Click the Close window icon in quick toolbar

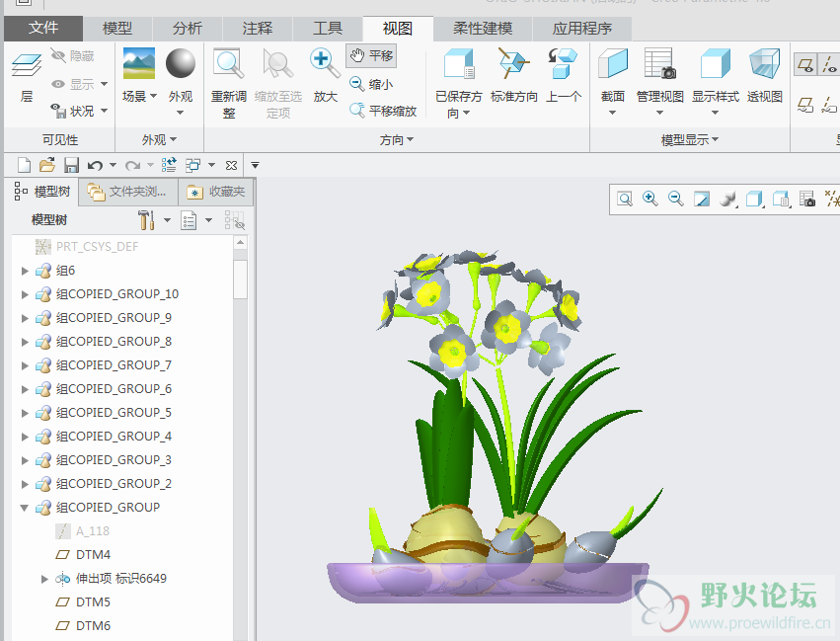[231, 165]
